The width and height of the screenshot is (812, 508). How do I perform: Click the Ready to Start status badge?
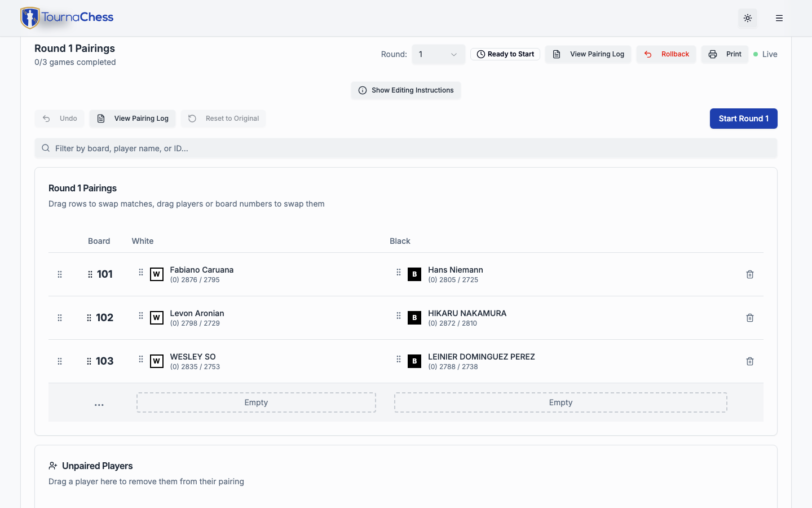[505, 54]
